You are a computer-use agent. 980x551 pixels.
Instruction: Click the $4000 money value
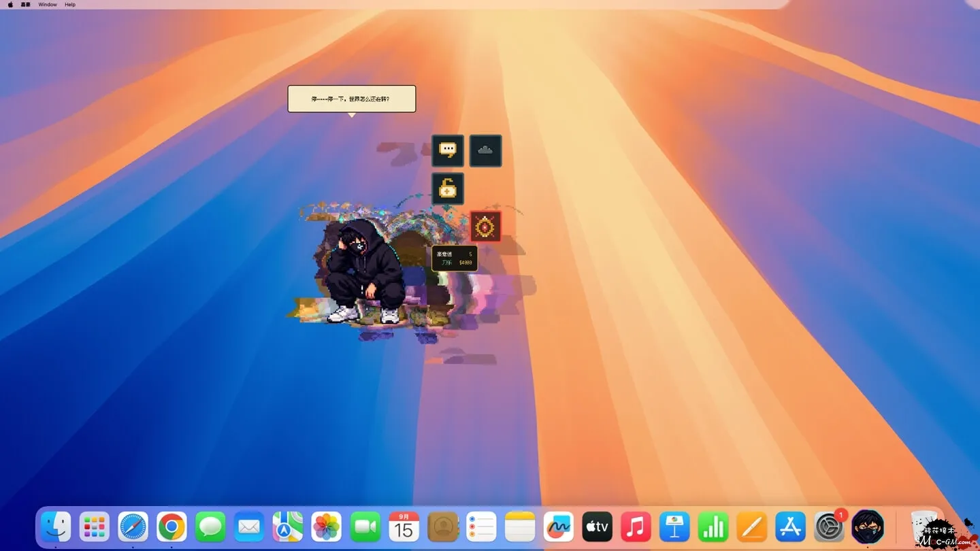pos(465,263)
